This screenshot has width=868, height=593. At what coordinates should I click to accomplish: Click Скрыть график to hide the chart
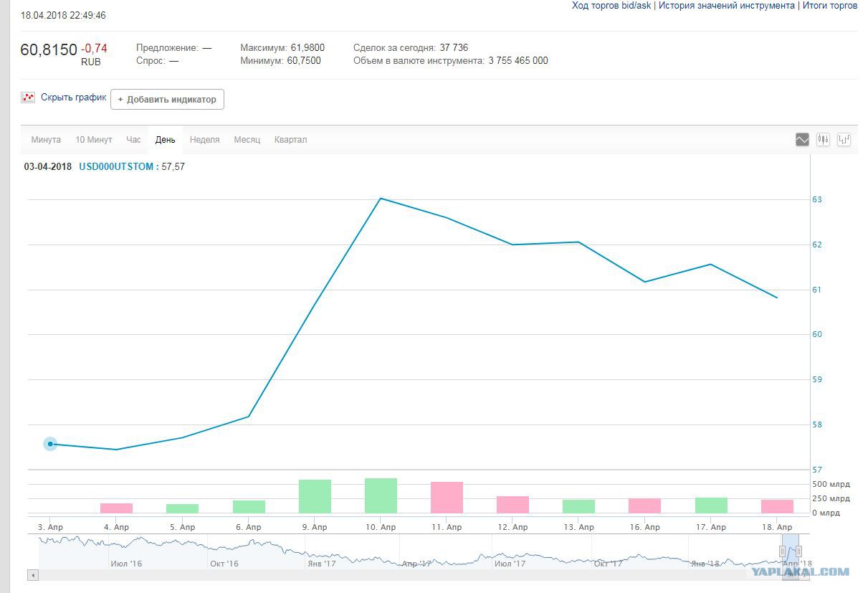(x=73, y=98)
